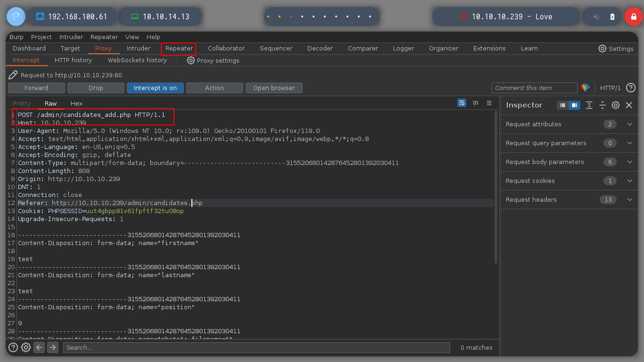Click the Comment this item field
Image resolution: width=644 pixels, height=362 pixels.
pos(535,88)
